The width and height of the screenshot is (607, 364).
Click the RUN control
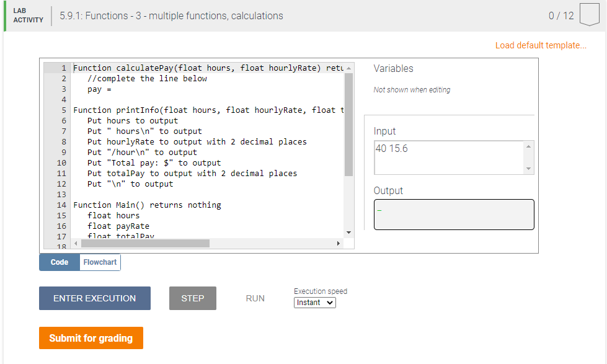(255, 298)
